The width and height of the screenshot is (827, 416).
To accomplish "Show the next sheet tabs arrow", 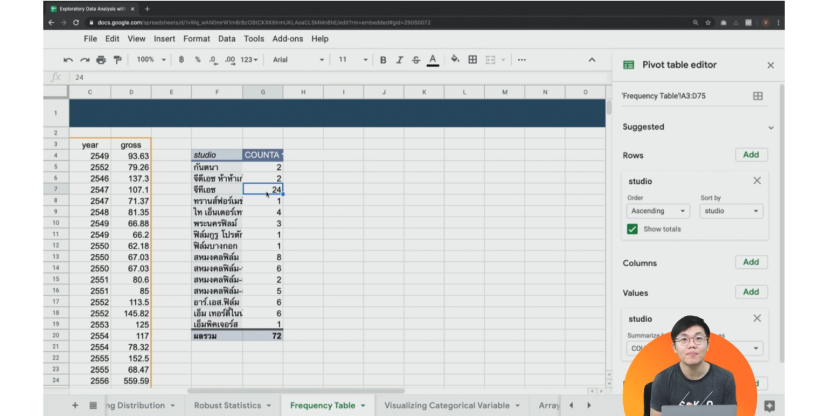I will pos(589,405).
